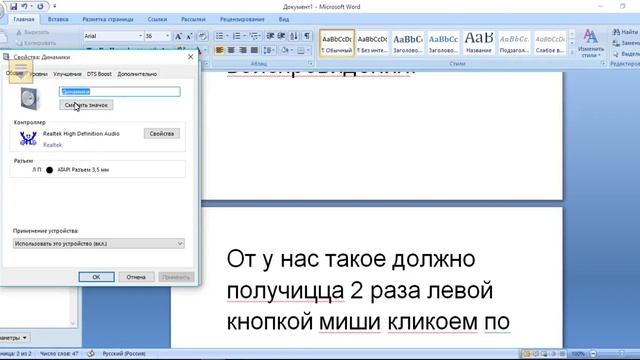
Task: Apply Название style
Action: coord(478,43)
